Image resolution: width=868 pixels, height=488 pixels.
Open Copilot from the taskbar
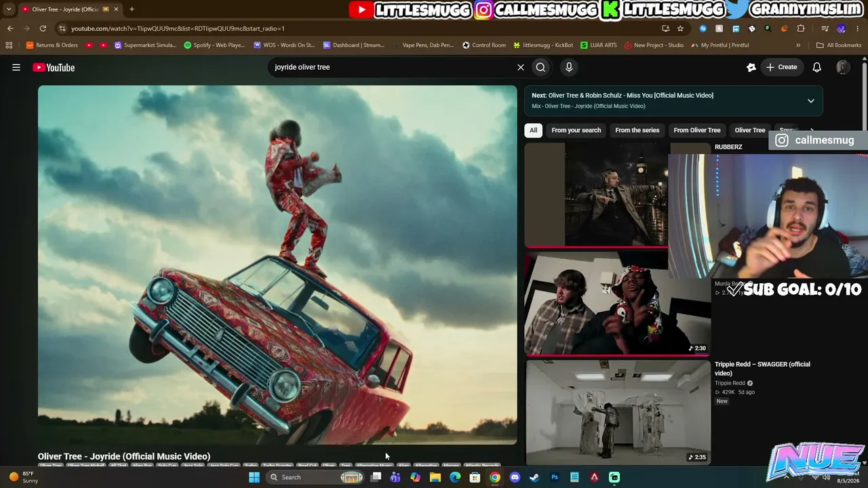(415, 477)
